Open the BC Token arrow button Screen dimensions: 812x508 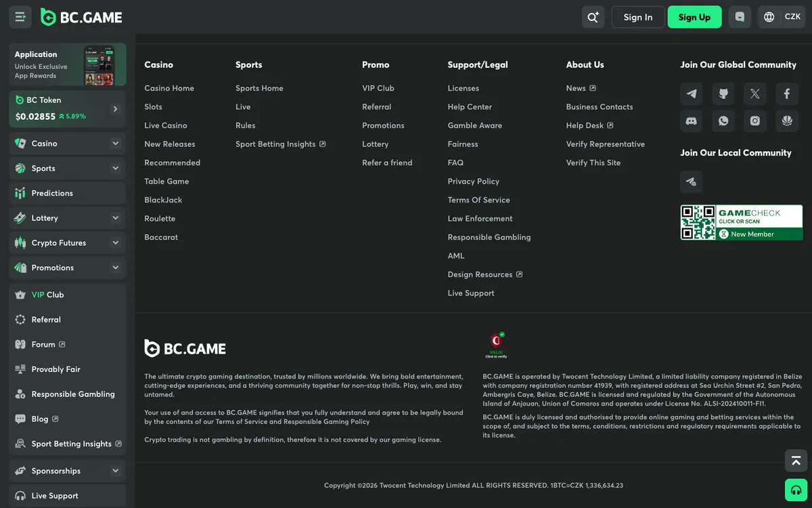point(115,109)
